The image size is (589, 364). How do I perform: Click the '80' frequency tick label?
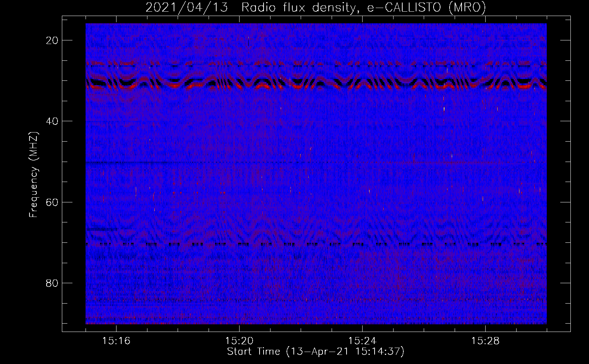click(x=52, y=283)
